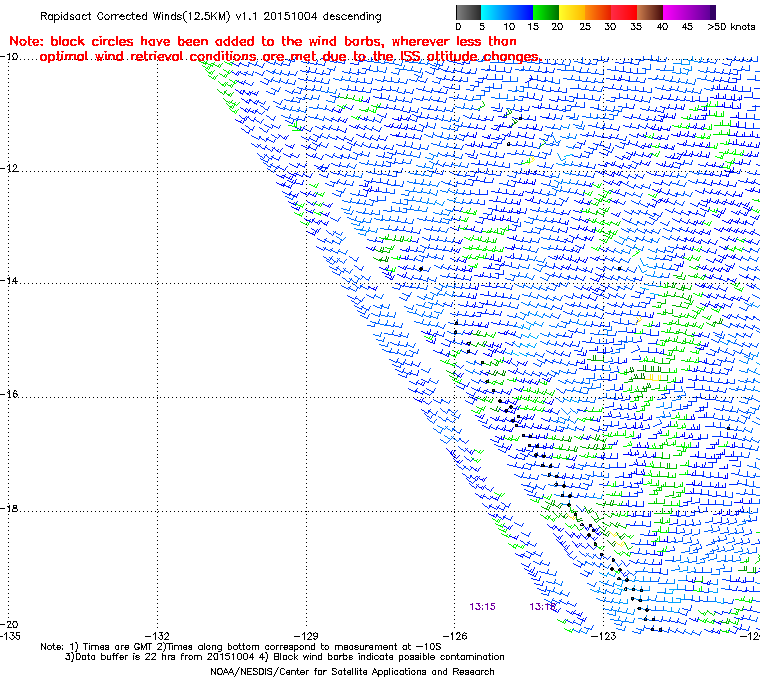This screenshot has width=760, height=688.
Task: Click the gray 0-5 knots color segment
Action: pyautogui.click(x=468, y=12)
